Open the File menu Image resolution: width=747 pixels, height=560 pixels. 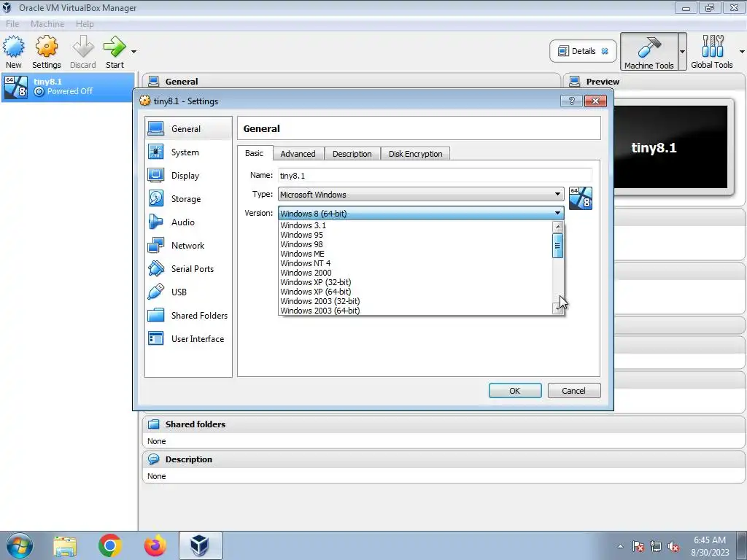[12, 24]
